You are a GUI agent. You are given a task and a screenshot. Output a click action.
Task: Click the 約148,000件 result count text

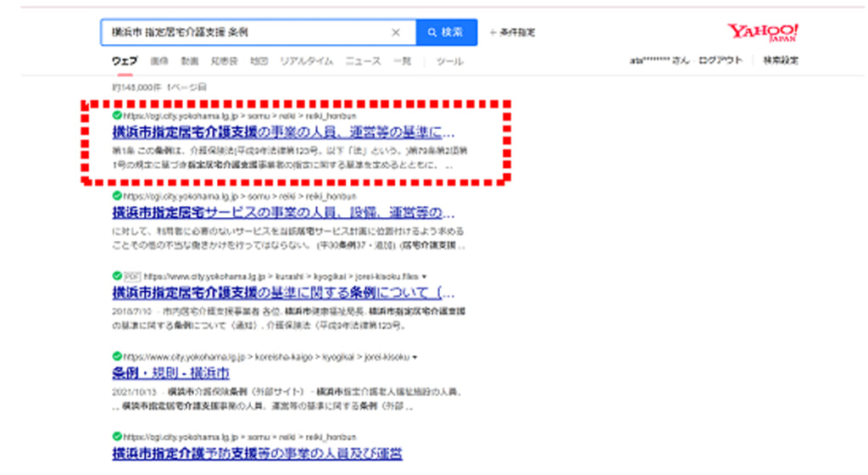[x=136, y=87]
